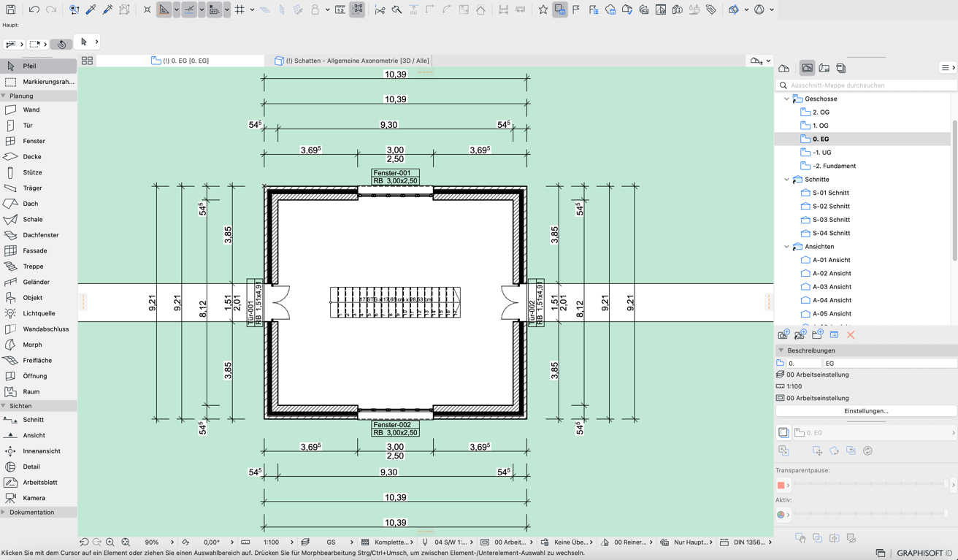Collapse the Schnitte tree folder
Image resolution: width=958 pixels, height=560 pixels.
pyautogui.click(x=786, y=180)
